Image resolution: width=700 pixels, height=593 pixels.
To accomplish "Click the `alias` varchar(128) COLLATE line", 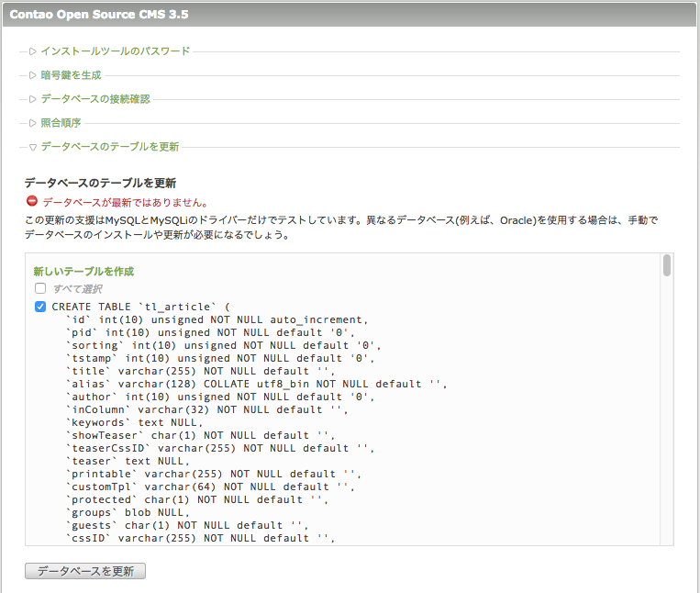I will pos(256,384).
